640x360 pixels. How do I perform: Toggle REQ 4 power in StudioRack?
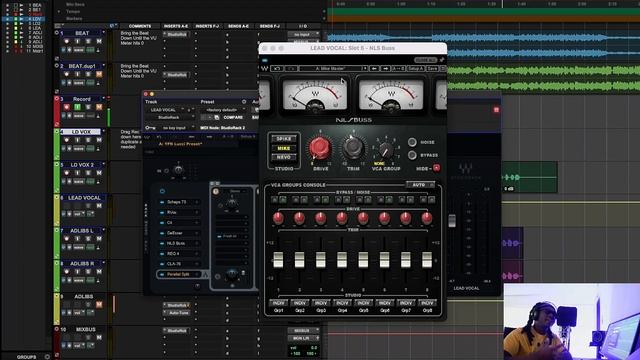coord(162,254)
